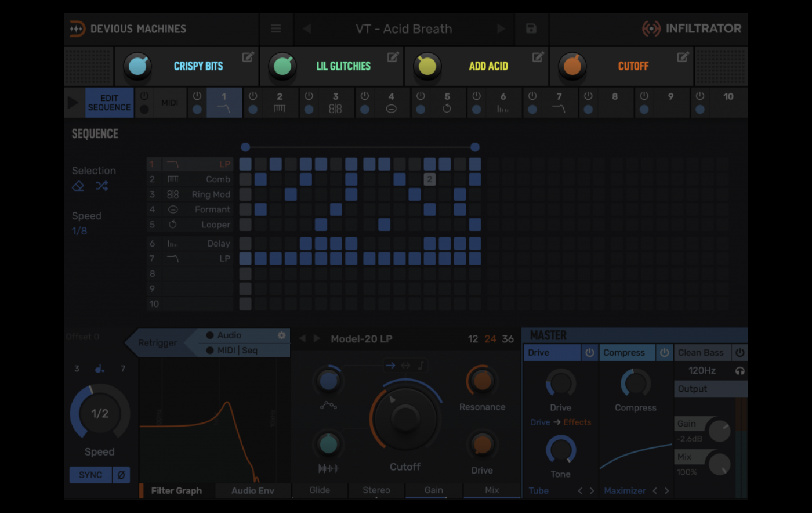Toggle the MIDI power button
The width and height of the screenshot is (812, 513).
pyautogui.click(x=144, y=96)
